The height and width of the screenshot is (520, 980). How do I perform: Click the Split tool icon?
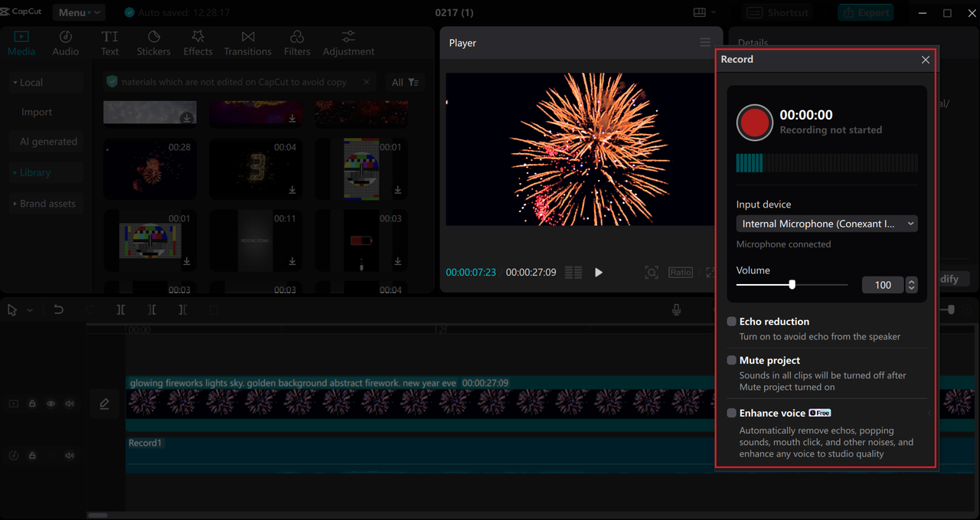(121, 310)
